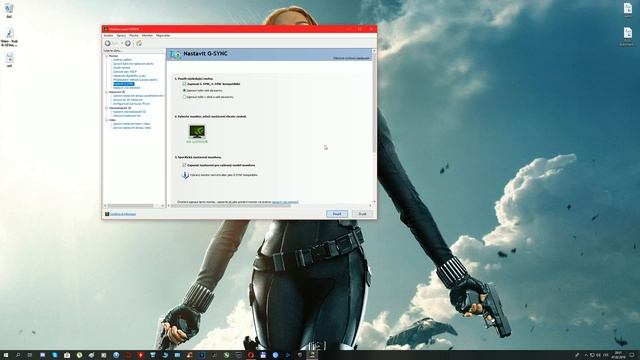Open Změna rozlišení in the tree
The height and width of the screenshot is (360, 640).
(122, 60)
